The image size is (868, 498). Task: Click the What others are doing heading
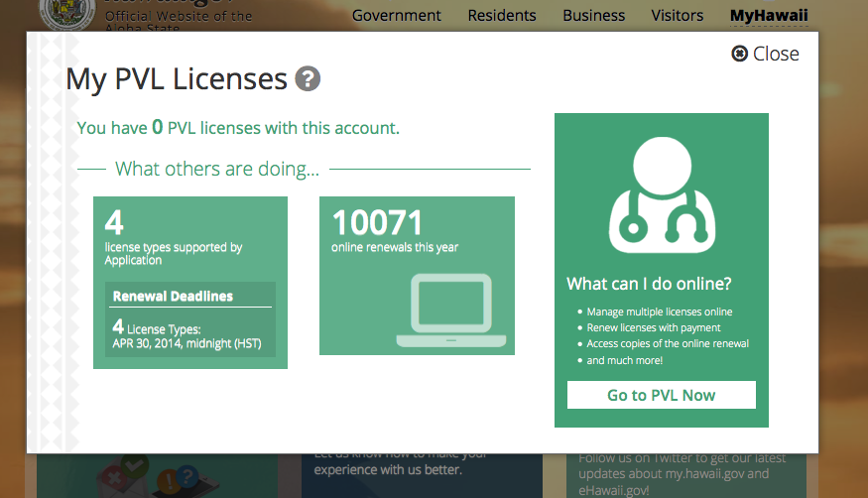coord(217,169)
